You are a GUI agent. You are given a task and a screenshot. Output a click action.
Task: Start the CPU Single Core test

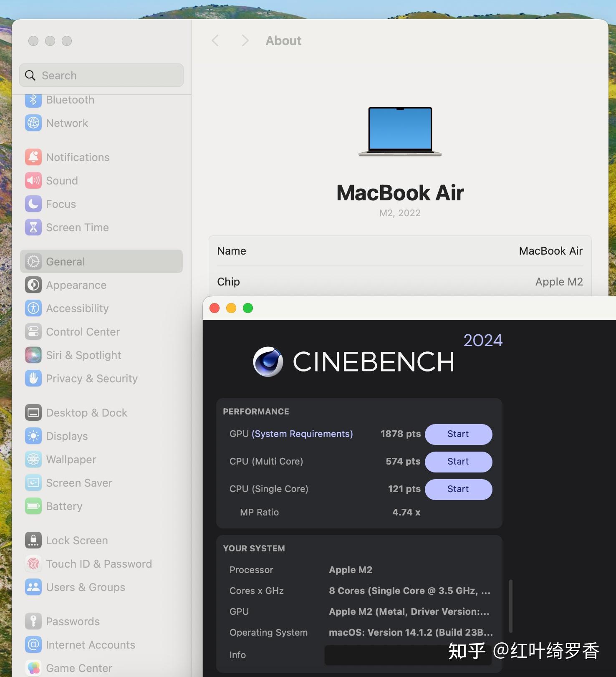click(458, 489)
